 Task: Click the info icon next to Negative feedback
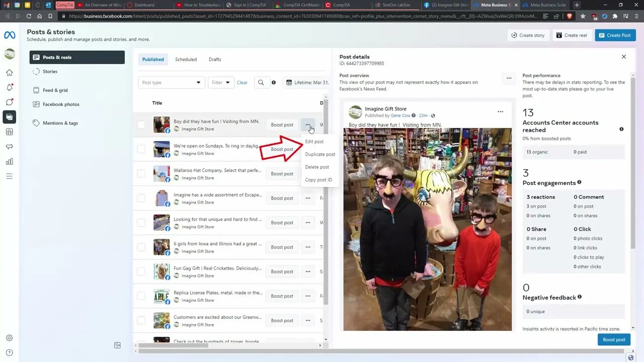click(x=580, y=297)
